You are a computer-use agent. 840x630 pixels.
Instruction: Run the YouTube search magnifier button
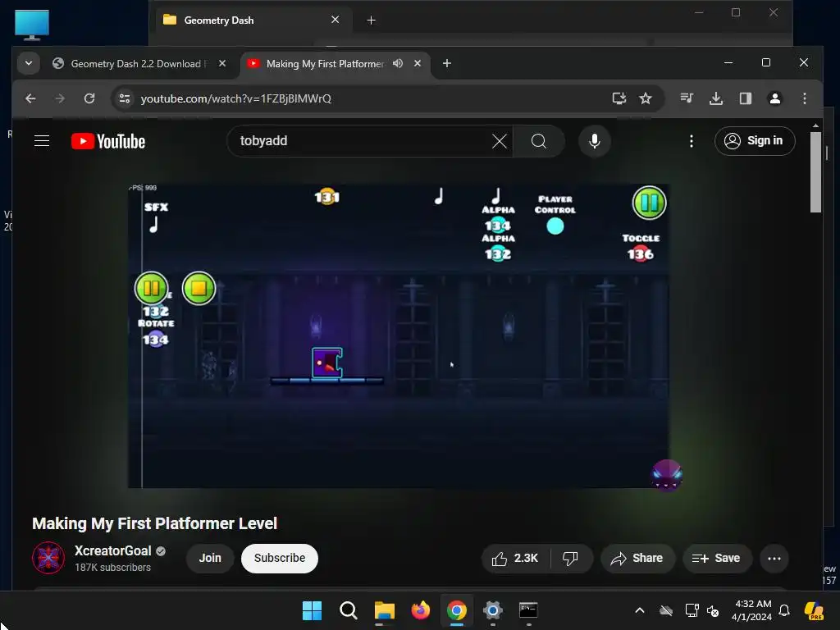point(538,141)
